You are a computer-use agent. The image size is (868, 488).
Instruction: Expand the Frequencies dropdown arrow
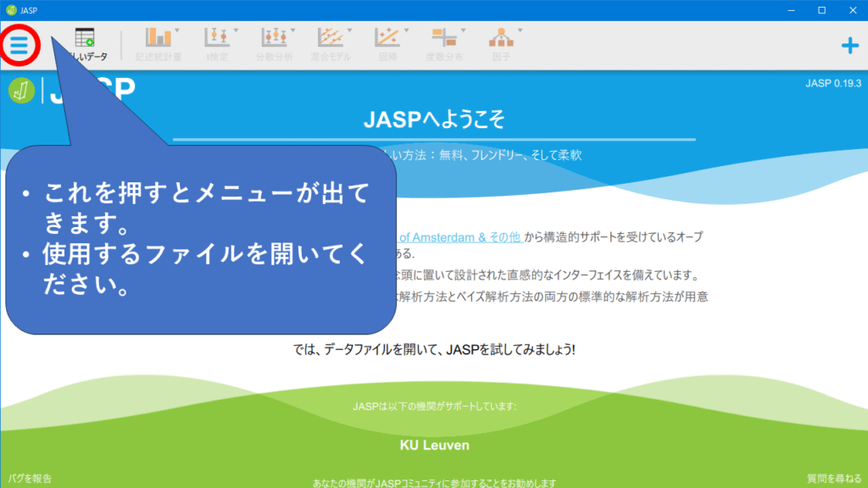(464, 30)
